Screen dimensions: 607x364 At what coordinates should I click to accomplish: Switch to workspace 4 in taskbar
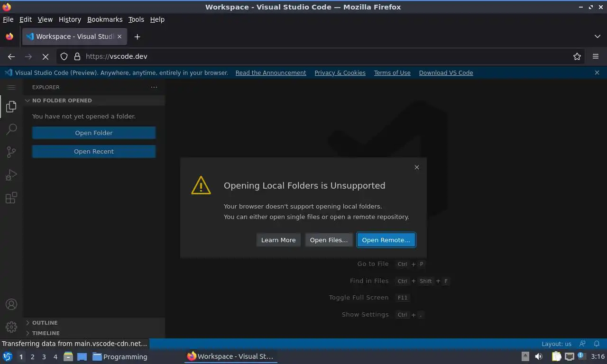point(55,357)
